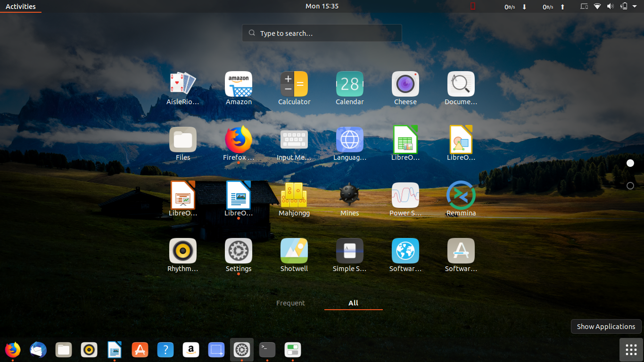644x362 pixels.
Task: Open Ubuntu Software orange icon in the dock
Action: (x=140, y=350)
